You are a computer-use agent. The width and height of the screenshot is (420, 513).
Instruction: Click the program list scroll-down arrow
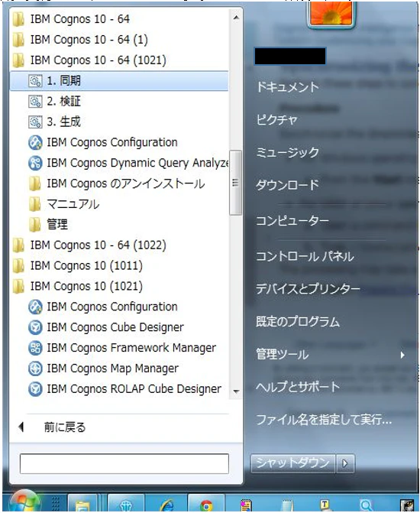coord(236,391)
